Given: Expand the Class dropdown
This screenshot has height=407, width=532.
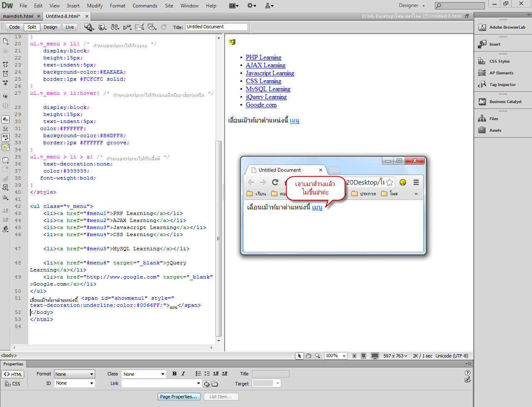Looking at the screenshot, I should (144, 374).
